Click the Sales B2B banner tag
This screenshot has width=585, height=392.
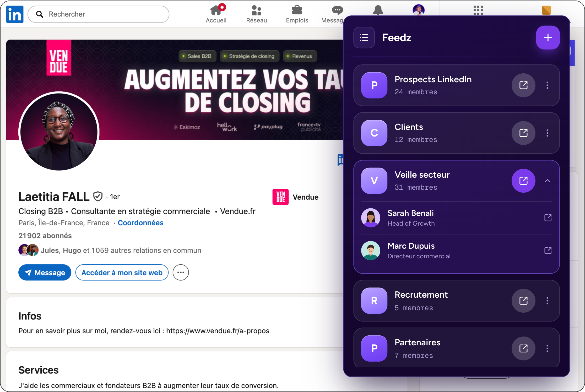pyautogui.click(x=197, y=56)
